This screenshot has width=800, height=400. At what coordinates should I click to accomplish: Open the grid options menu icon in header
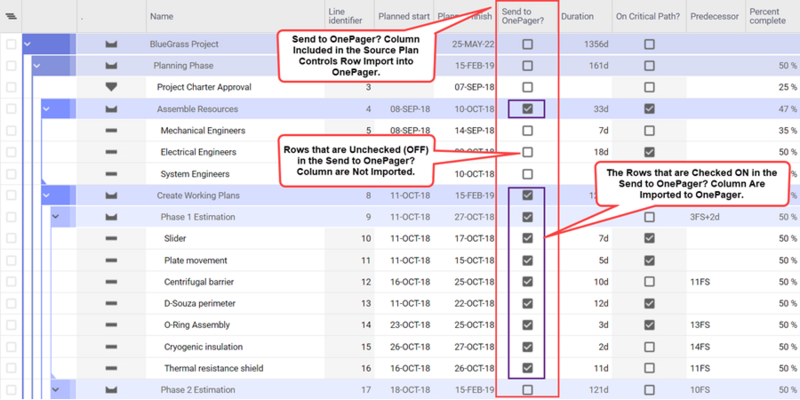tap(11, 16)
